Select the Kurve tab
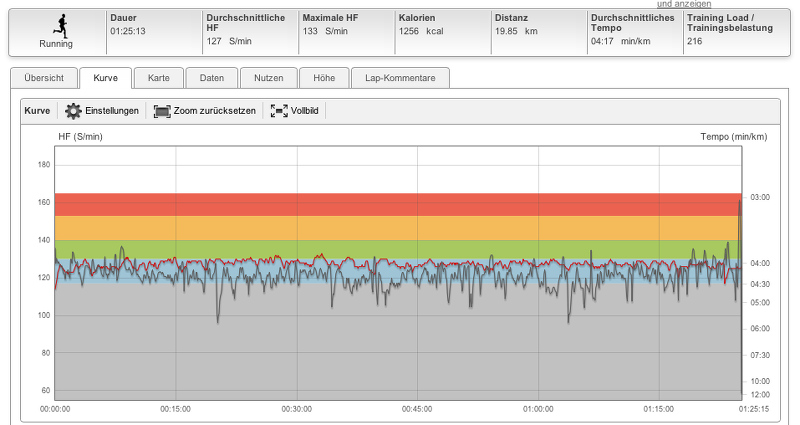The height and width of the screenshot is (425, 800). [106, 78]
